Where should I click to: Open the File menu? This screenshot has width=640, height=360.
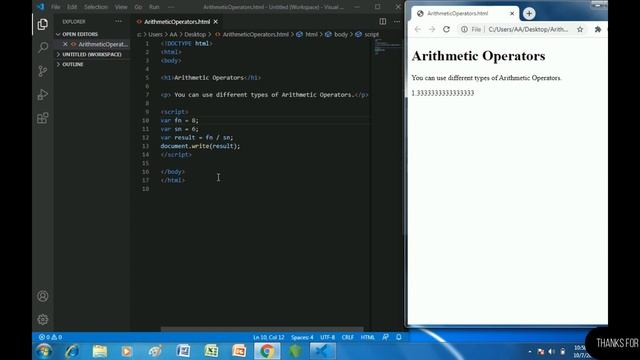point(56,7)
